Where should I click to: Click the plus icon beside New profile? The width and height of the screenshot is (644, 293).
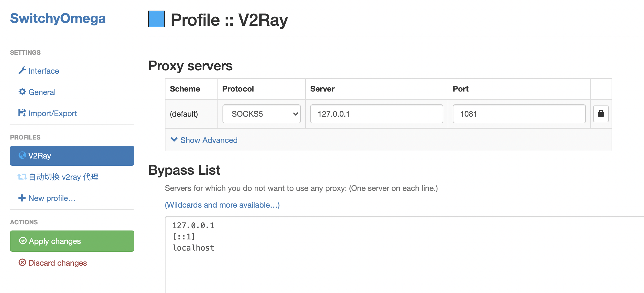[22, 198]
